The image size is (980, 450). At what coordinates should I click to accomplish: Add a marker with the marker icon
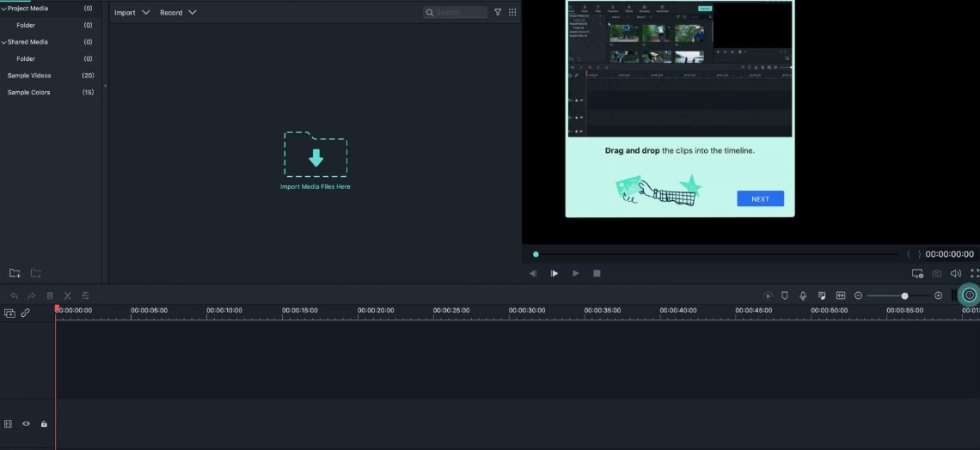point(785,295)
